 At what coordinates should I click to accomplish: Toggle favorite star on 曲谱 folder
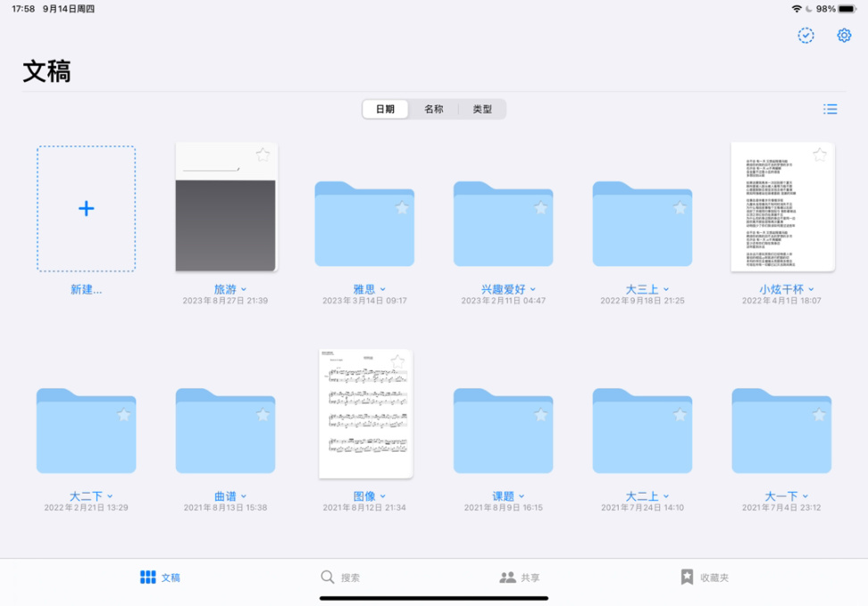263,415
